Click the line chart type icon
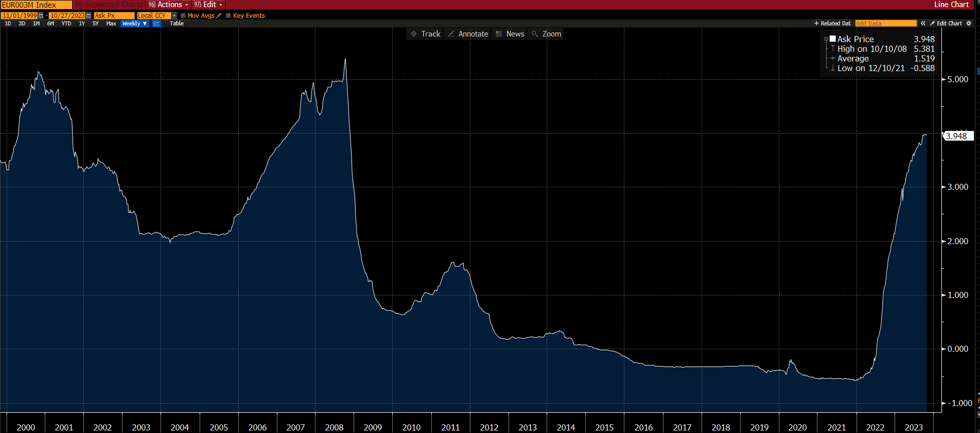This screenshot has height=433, width=980. pyautogui.click(x=156, y=23)
